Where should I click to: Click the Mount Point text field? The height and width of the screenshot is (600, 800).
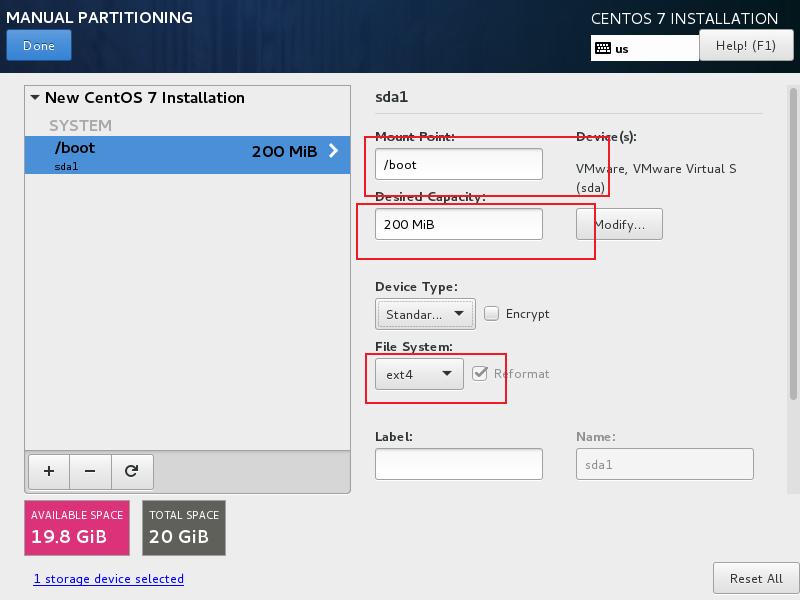tap(458, 165)
